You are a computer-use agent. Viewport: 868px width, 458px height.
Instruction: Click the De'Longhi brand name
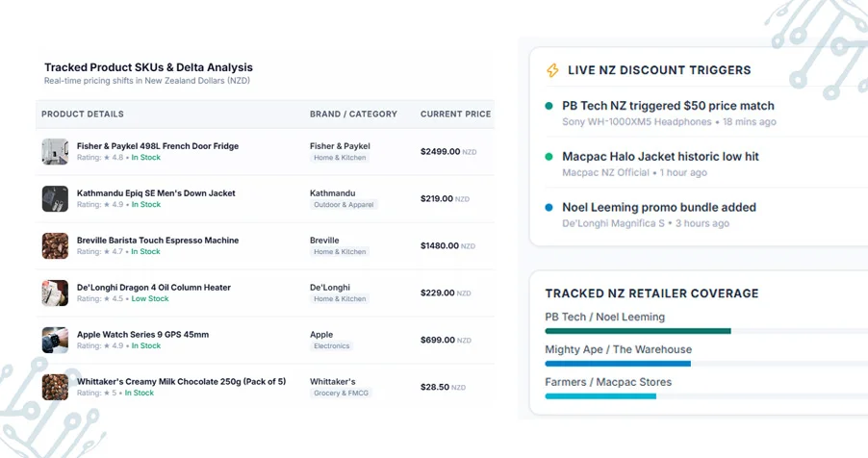[330, 288]
